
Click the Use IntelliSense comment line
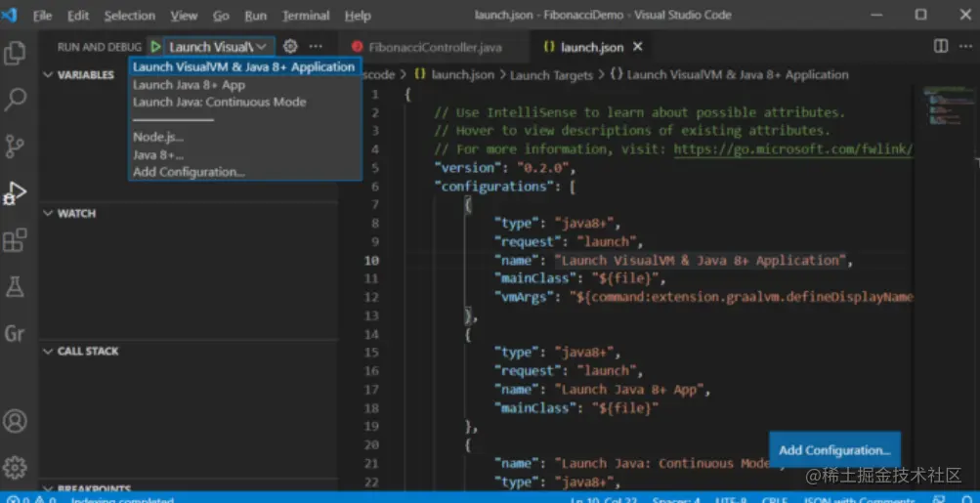click(639, 113)
